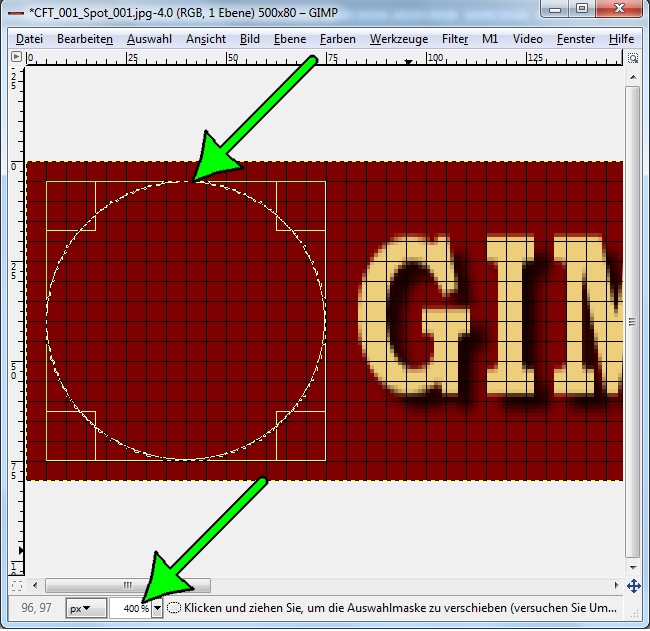Click the GIMP window icon in title bar
Viewport: 650px width, 631px height.
16,13
